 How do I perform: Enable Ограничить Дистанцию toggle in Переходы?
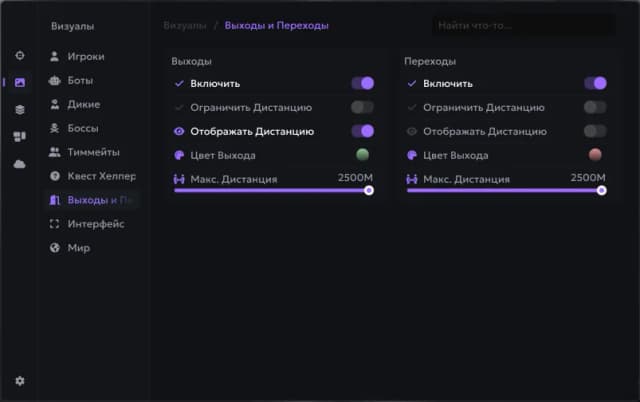point(595,107)
